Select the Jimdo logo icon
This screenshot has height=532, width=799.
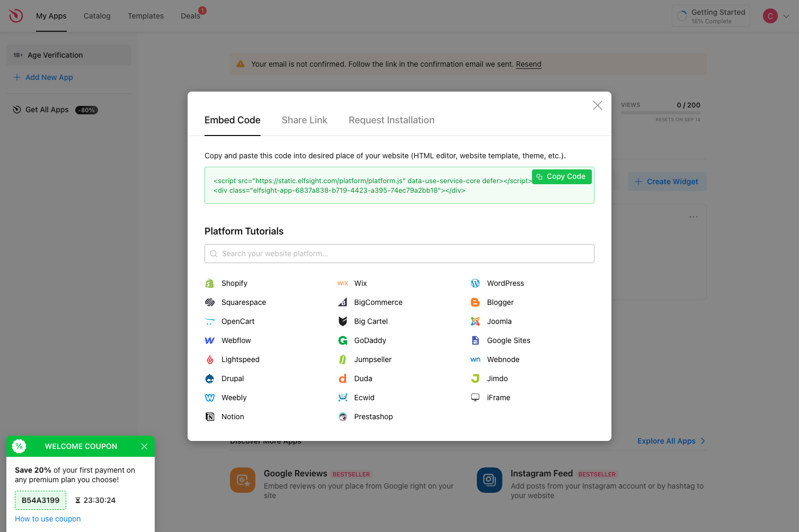(x=475, y=378)
